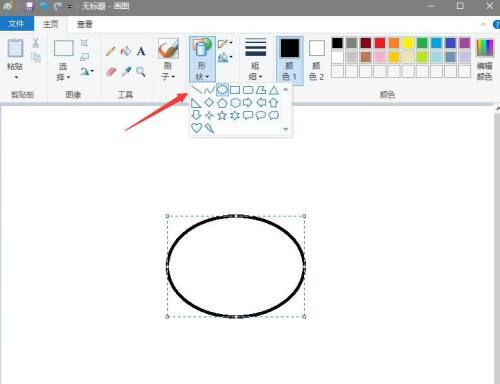Pick the Right arrow shape

pyautogui.click(x=248, y=103)
